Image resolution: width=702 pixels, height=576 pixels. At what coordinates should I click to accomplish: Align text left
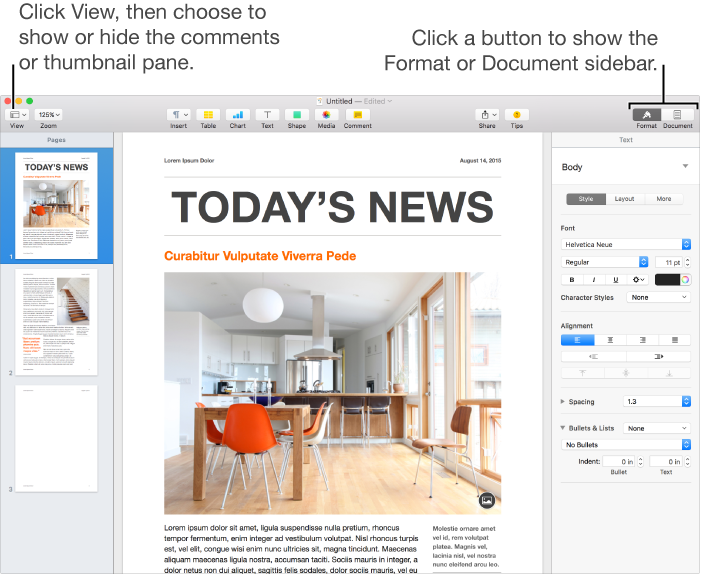pos(578,340)
